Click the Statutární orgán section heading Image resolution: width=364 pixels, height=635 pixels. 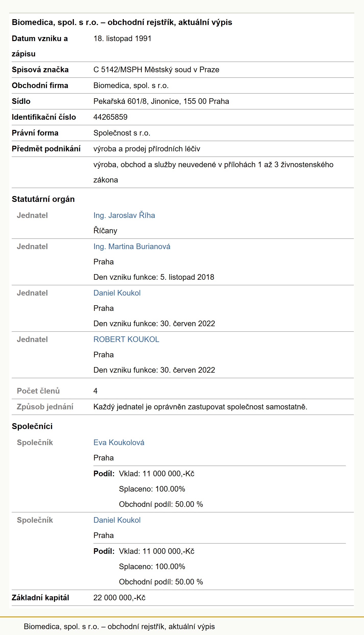click(x=43, y=199)
